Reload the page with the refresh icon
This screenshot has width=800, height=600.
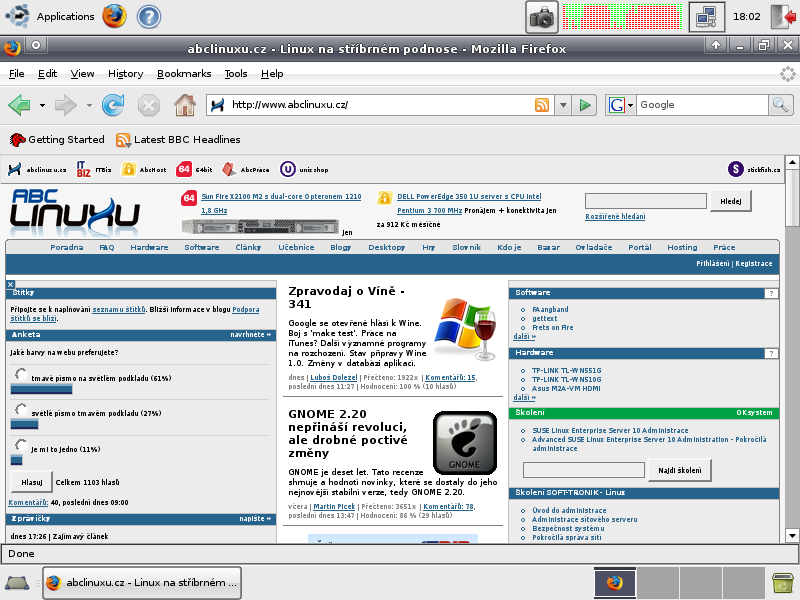point(113,105)
